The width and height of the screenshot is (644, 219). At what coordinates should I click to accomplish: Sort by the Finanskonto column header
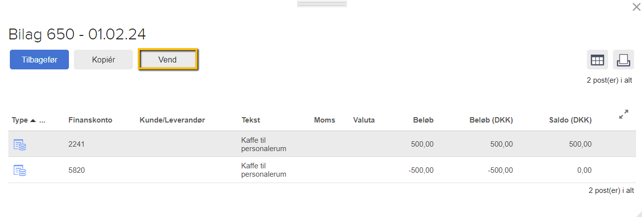click(90, 120)
